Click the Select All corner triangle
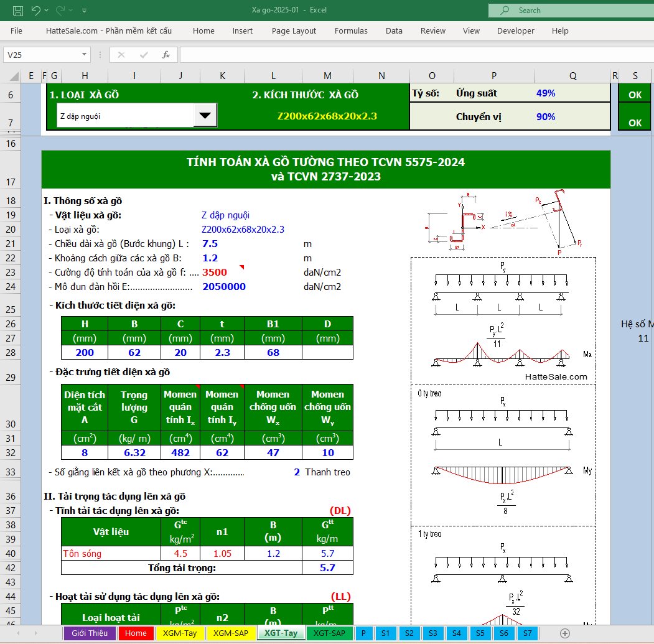654x644 pixels. pyautogui.click(x=14, y=76)
